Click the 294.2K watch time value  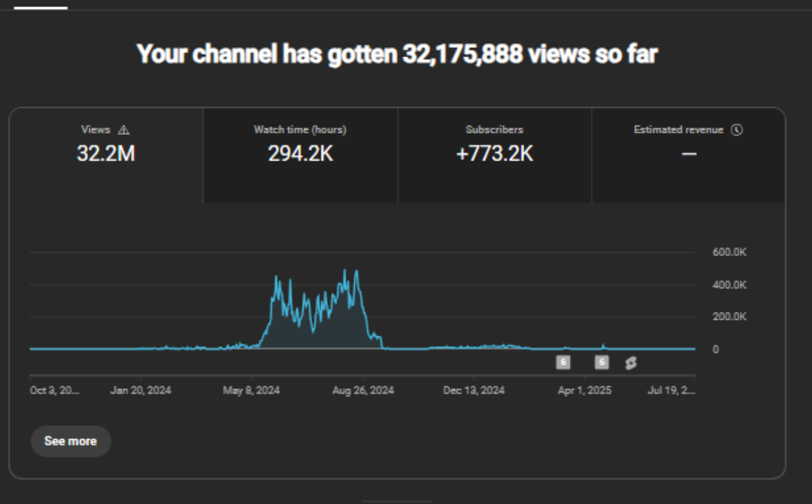(301, 153)
